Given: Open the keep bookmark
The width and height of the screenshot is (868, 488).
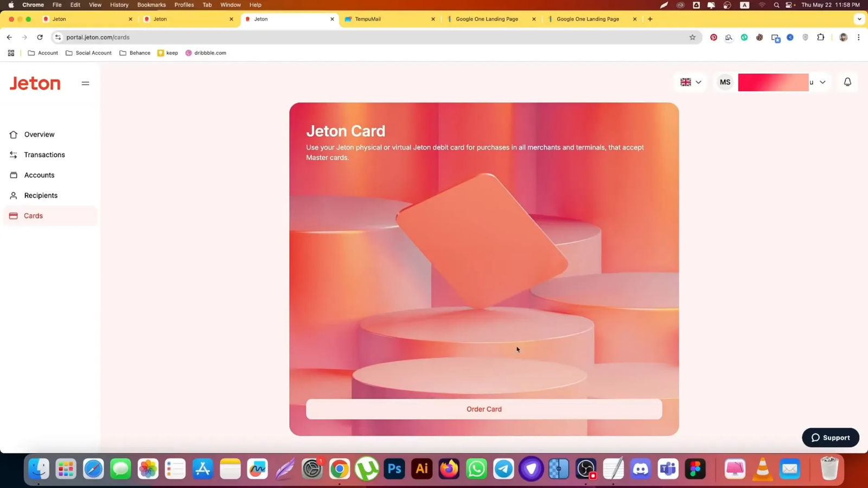Looking at the screenshot, I should pos(168,53).
